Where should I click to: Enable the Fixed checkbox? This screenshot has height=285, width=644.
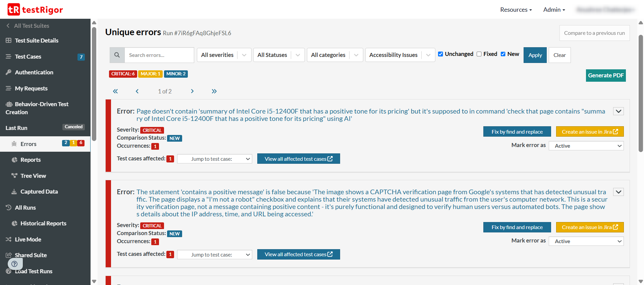coord(479,54)
